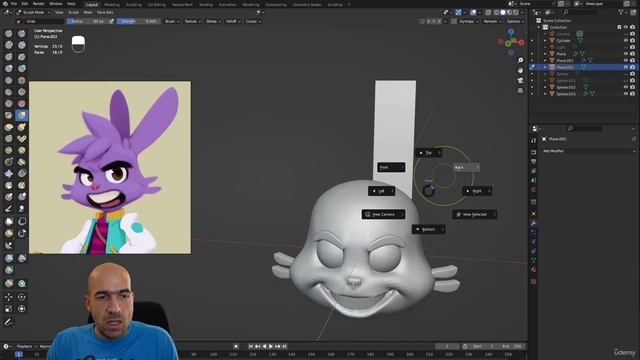The width and height of the screenshot is (640, 360).
Task: Open the Mask menu in header
Action: point(88,13)
